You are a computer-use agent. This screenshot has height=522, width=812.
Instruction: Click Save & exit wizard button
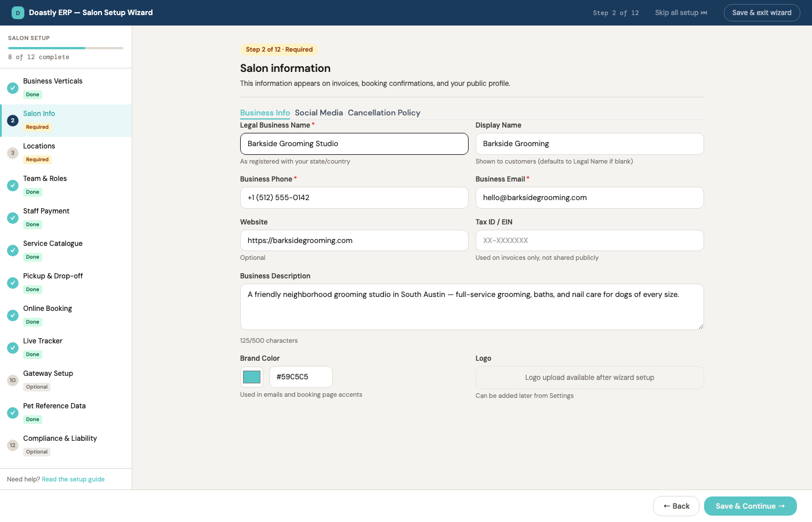click(x=762, y=13)
